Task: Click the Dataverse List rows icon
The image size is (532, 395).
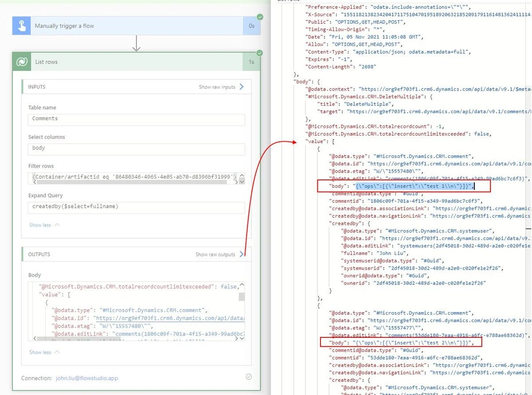Action: tap(22, 62)
